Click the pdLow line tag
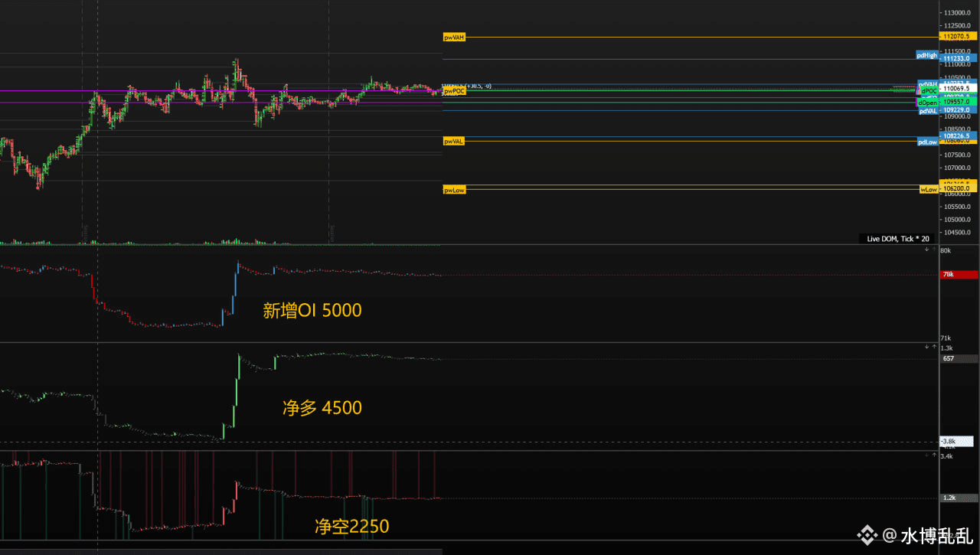Viewport: 980px width, 555px height. coord(928,142)
